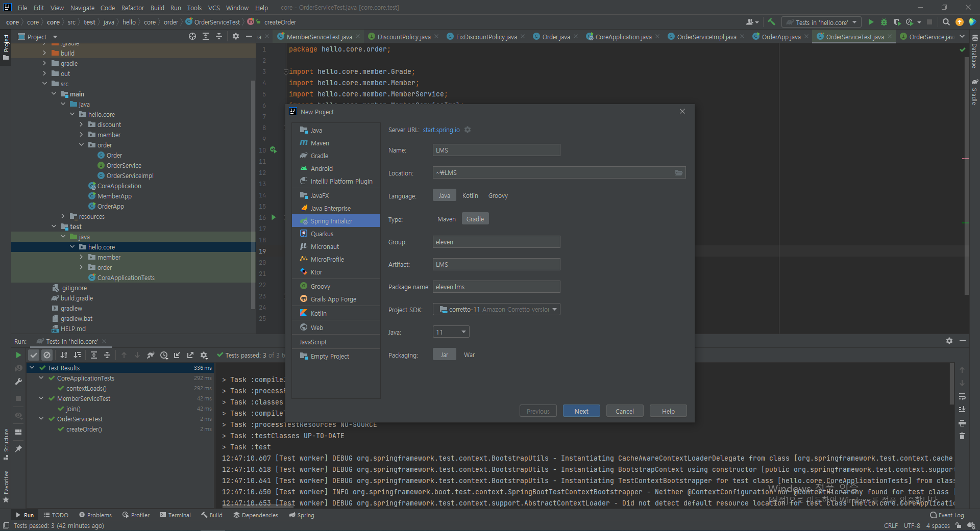The image size is (980, 531).
Task: Click the locate/select opened file target icon
Action: [192, 36]
